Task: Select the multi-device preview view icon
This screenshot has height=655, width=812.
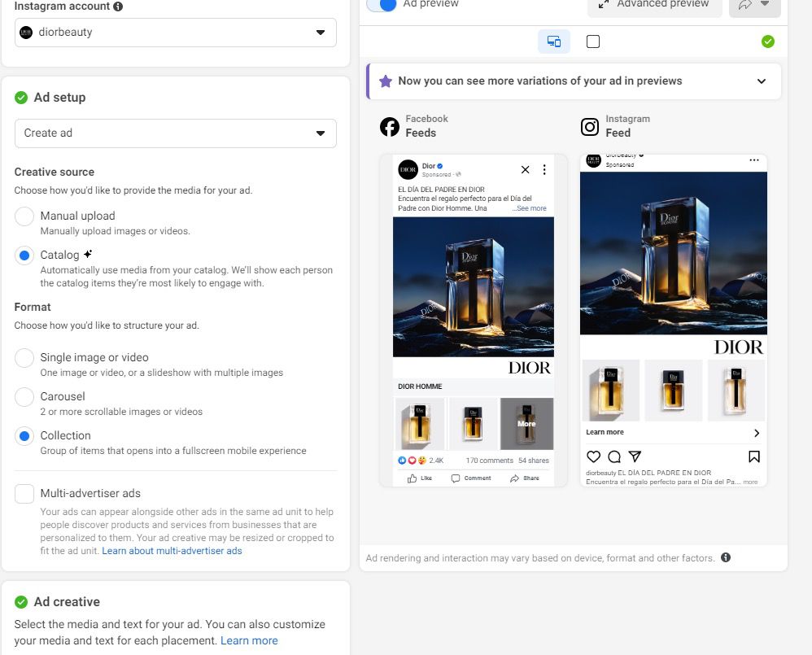Action: pyautogui.click(x=554, y=41)
